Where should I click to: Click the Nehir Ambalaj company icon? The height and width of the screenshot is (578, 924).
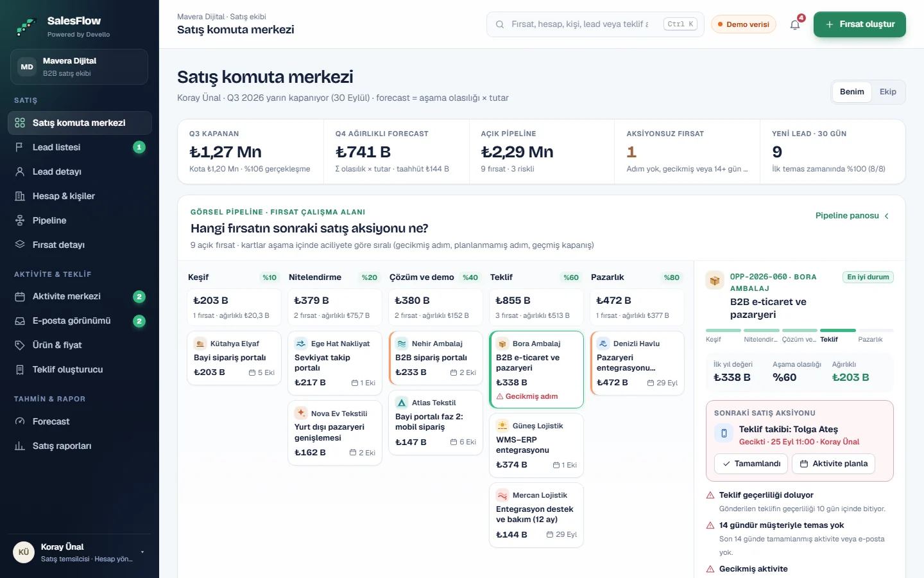[402, 344]
